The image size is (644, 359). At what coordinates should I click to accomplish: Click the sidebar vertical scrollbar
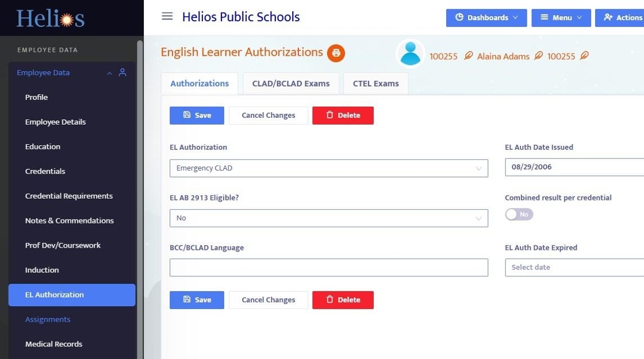pos(140,199)
